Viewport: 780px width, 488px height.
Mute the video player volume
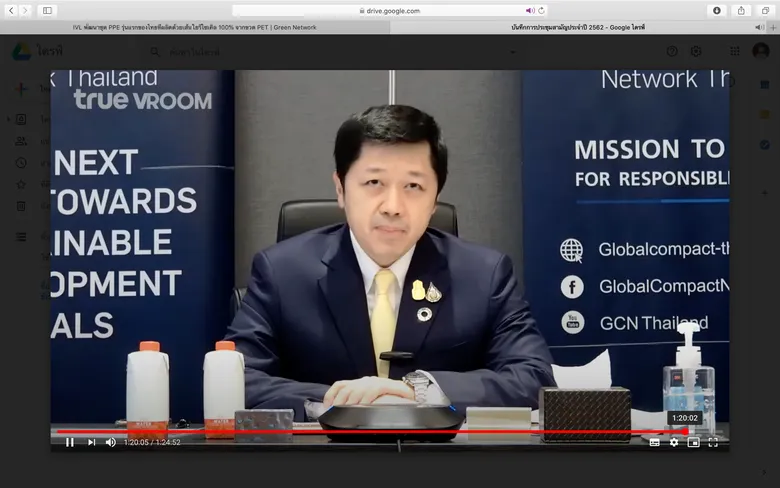coord(110,442)
